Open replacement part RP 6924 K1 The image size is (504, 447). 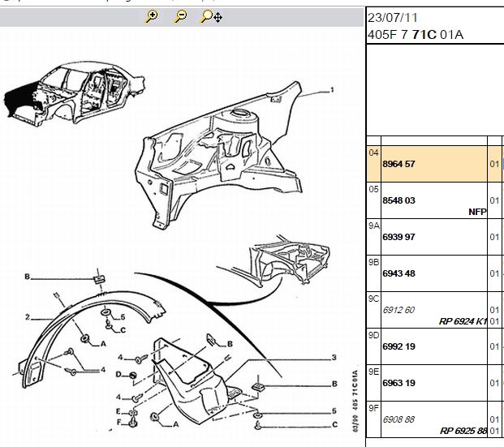coord(463,321)
